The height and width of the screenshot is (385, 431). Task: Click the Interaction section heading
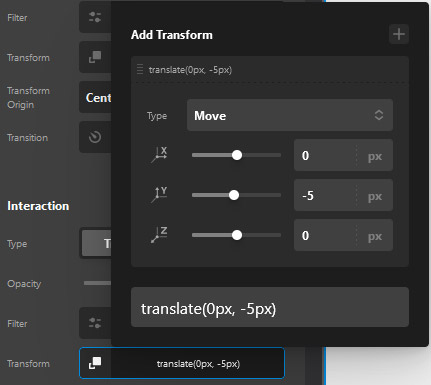(38, 206)
